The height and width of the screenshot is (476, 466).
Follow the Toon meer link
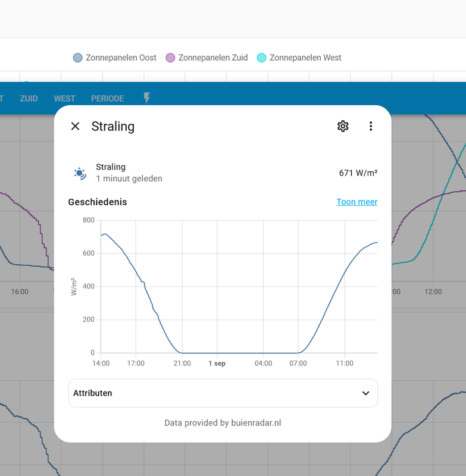click(356, 202)
